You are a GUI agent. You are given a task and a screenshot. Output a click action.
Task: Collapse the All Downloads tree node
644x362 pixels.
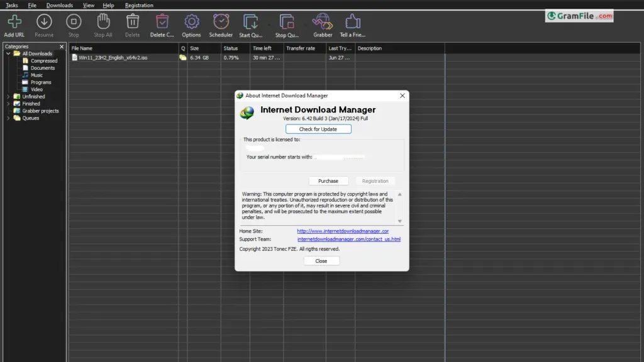[x=8, y=54]
